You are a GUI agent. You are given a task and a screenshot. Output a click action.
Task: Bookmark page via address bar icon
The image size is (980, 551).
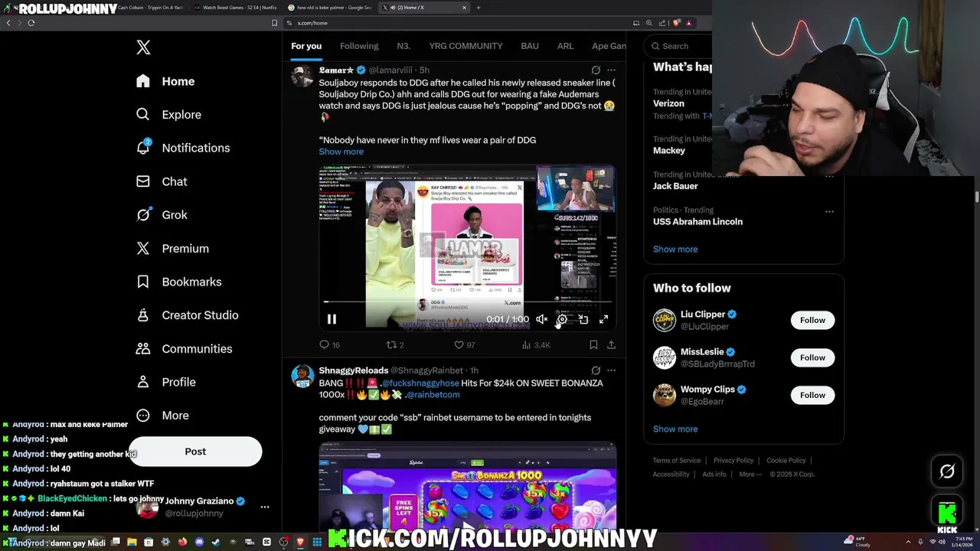275,23
